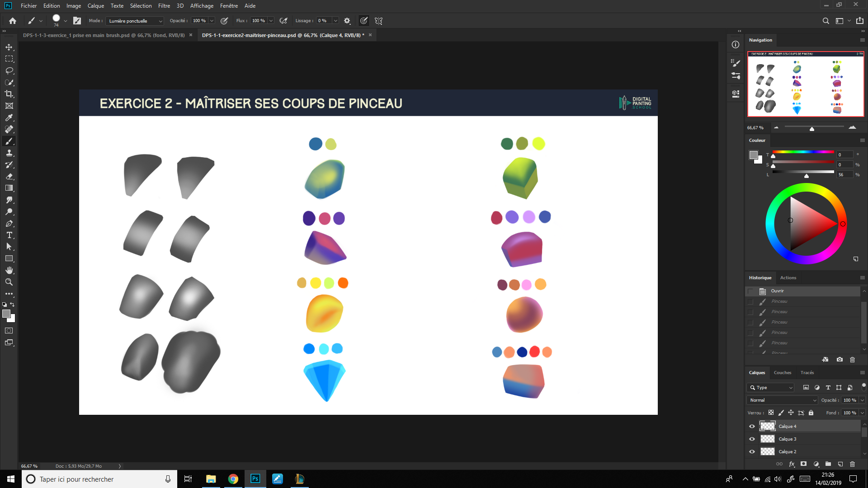Pick the Clone Stamp tool

pos(9,153)
